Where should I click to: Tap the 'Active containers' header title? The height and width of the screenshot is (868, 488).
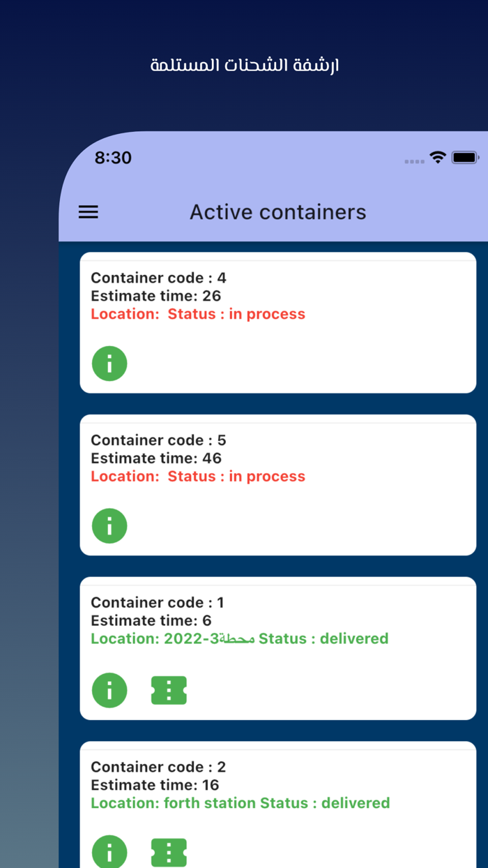pyautogui.click(x=277, y=212)
